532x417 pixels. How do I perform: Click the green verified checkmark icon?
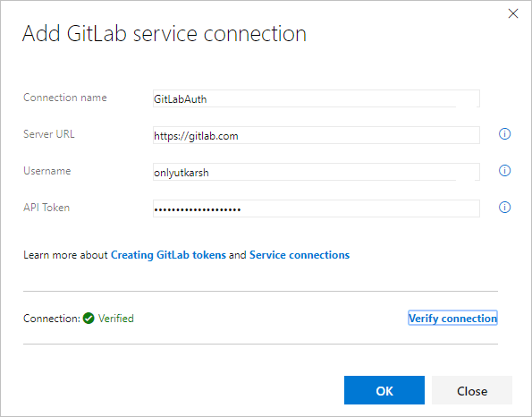(89, 319)
